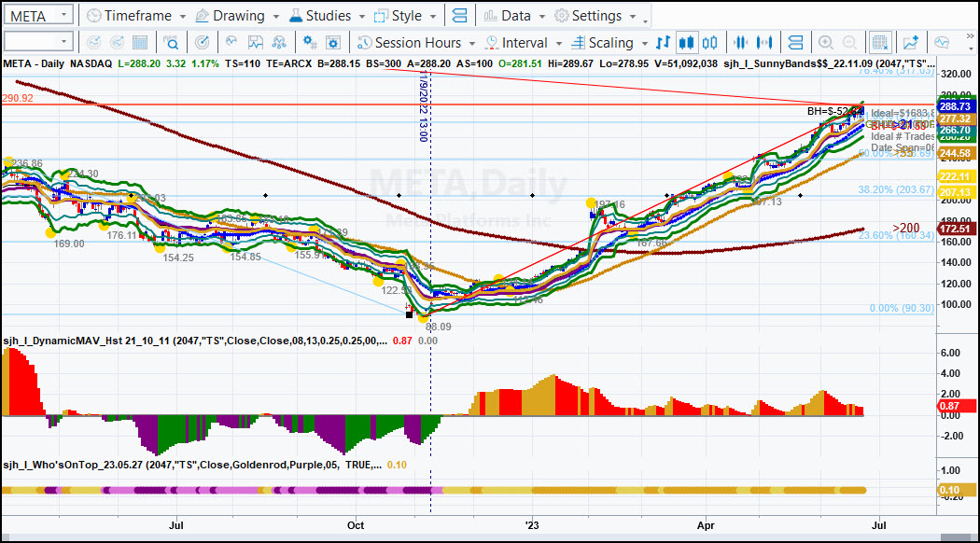Open the Style menu

[405, 16]
